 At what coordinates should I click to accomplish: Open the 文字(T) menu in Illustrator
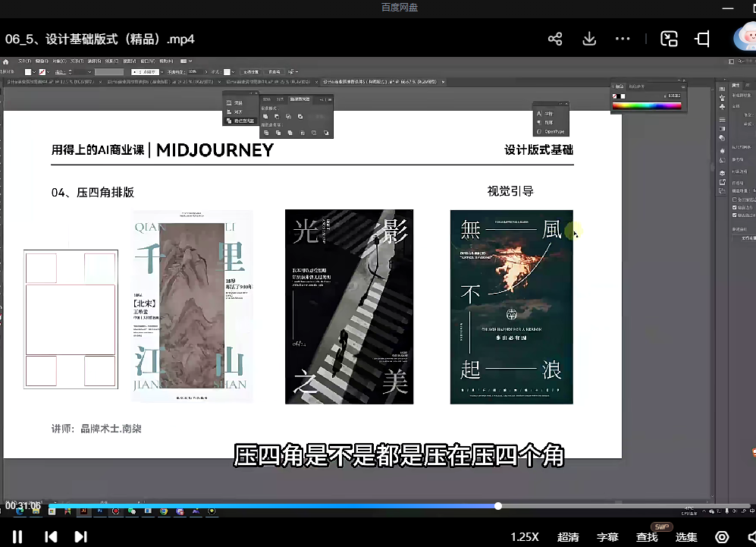click(77, 61)
